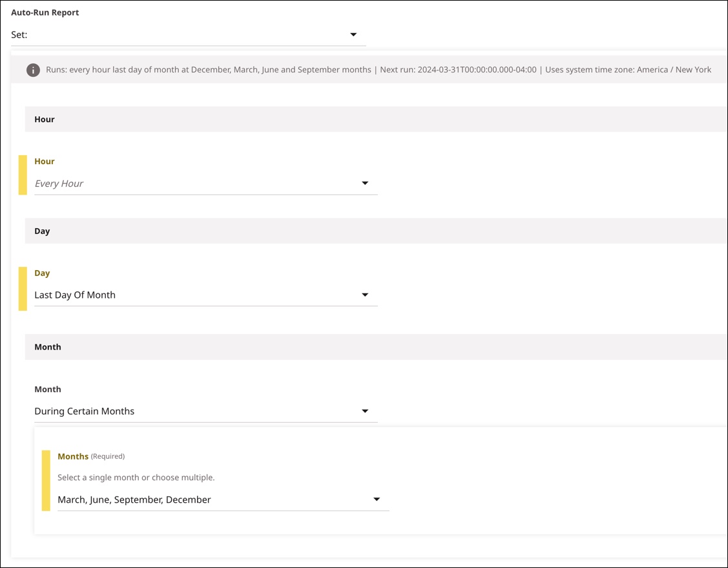728x568 pixels.
Task: Click the 'Select a single month or choose multiple.' hint
Action: (136, 478)
